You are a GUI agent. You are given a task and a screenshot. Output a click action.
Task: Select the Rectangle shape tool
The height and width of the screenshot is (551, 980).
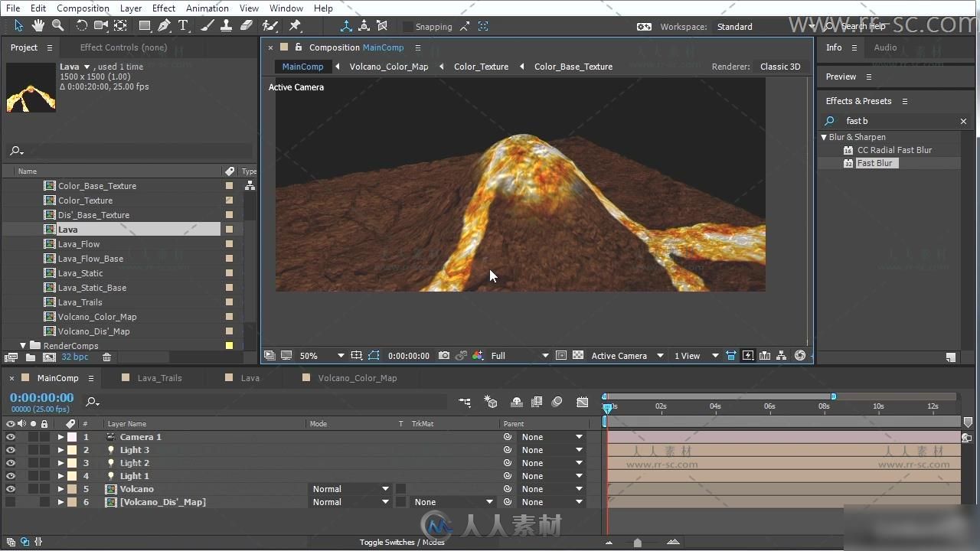(x=145, y=26)
